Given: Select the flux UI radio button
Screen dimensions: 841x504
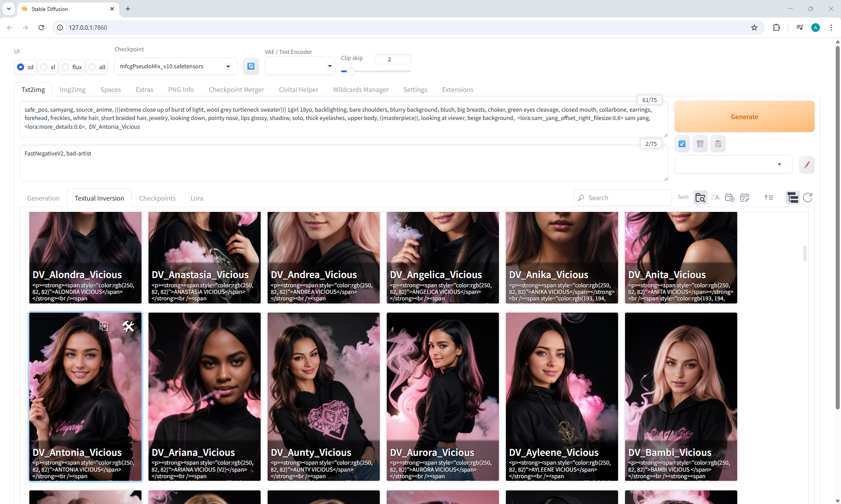Looking at the screenshot, I should (x=66, y=67).
